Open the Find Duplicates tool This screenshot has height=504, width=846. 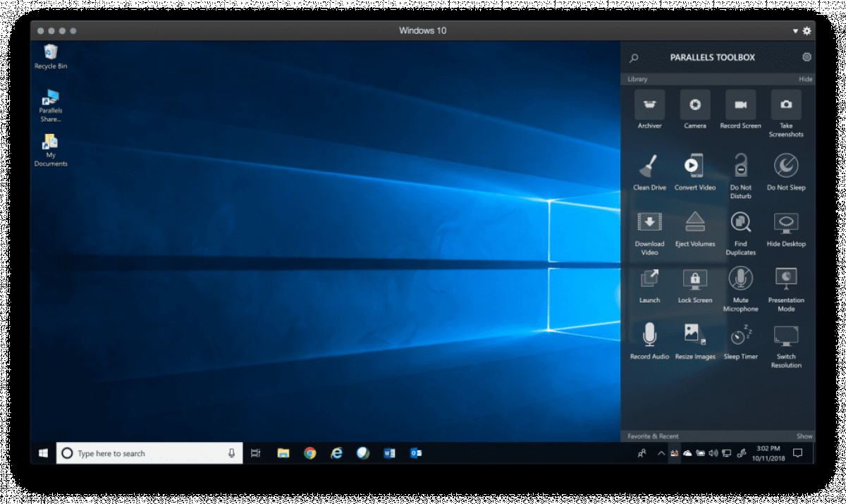(740, 223)
